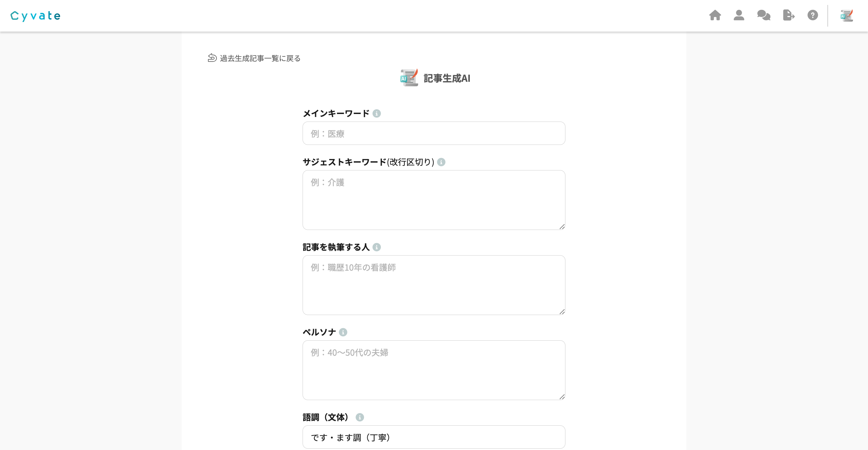Click the AI scroll icon above the page title

409,78
